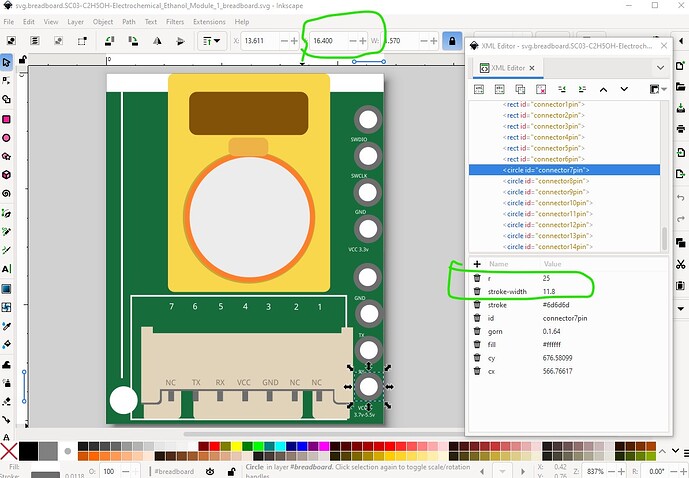The image size is (689, 478).
Task: Add a new attribute with plus icon
Action: point(477,264)
